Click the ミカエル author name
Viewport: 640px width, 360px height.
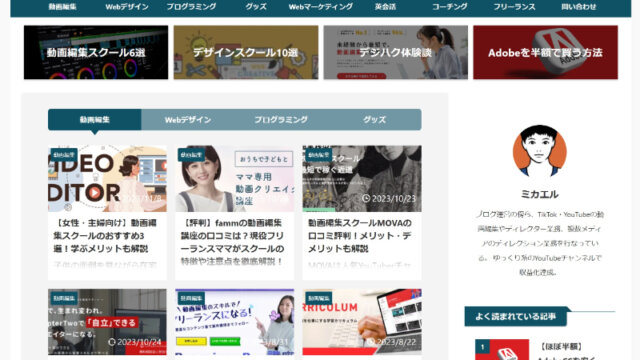pos(540,194)
